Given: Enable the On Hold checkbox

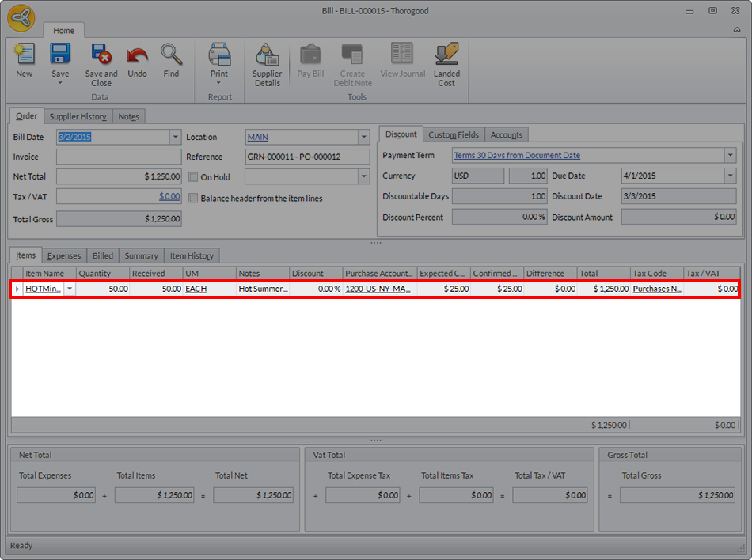Looking at the screenshot, I should point(193,177).
